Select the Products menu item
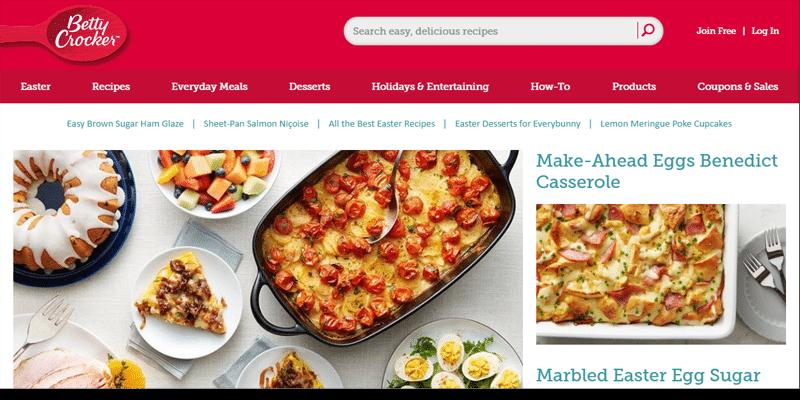Image resolution: width=800 pixels, height=400 pixels. 634,87
